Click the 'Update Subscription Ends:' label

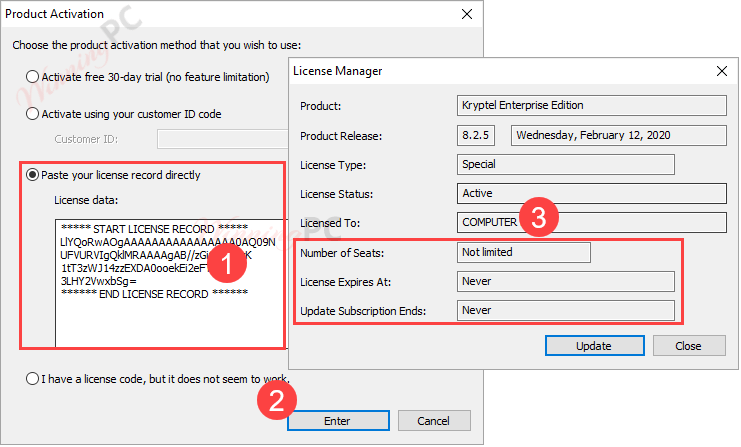coord(363,311)
